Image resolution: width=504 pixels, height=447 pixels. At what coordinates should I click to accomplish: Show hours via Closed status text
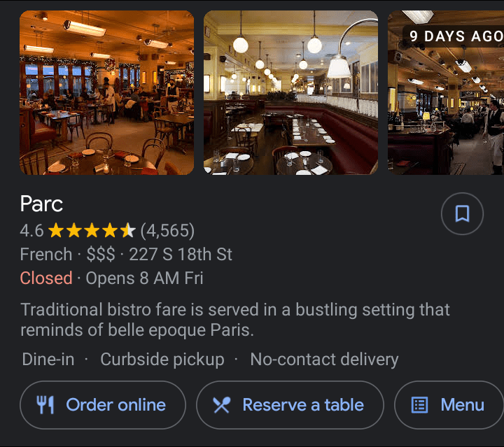pyautogui.click(x=46, y=278)
